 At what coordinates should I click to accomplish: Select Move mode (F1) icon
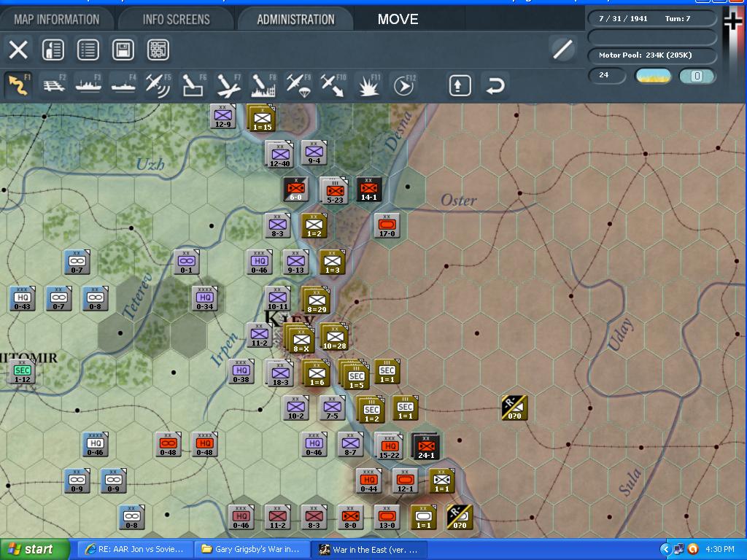[x=18, y=85]
